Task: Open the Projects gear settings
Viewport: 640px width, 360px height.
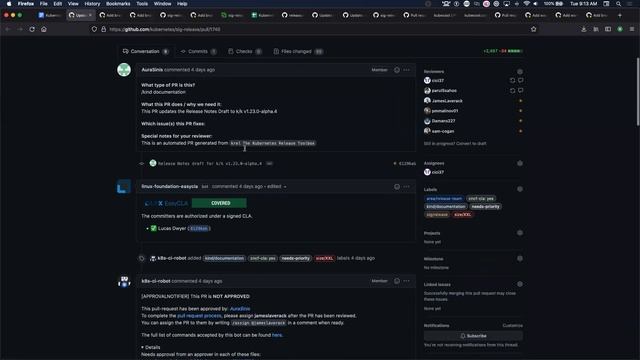Action: 520,233
